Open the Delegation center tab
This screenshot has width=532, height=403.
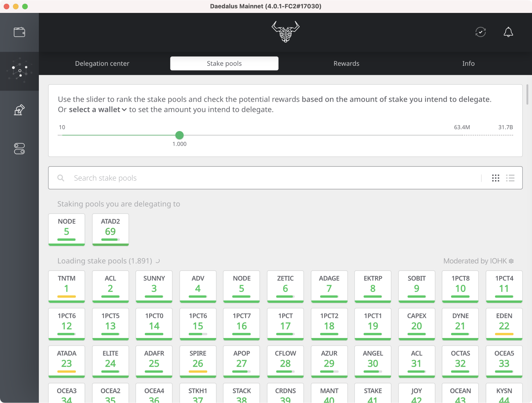coord(102,63)
